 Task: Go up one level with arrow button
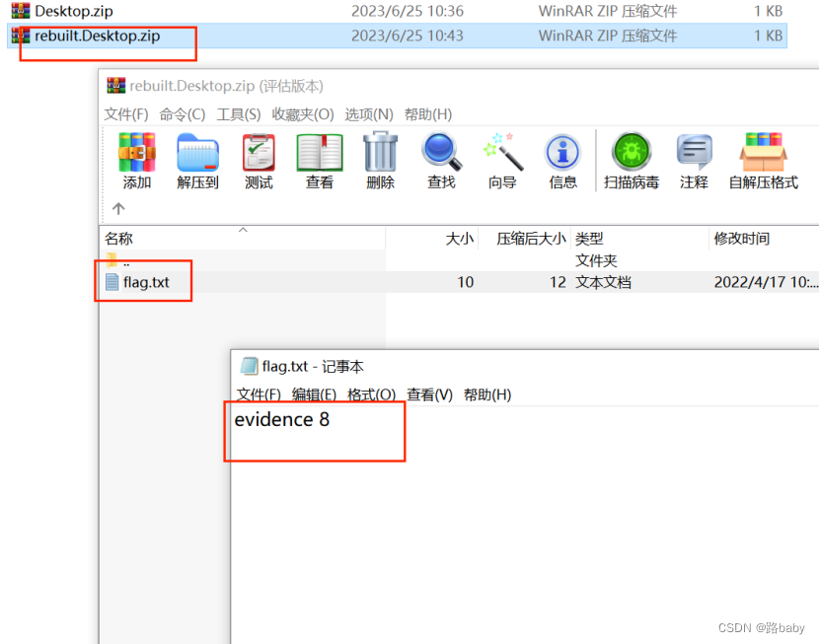click(x=118, y=208)
